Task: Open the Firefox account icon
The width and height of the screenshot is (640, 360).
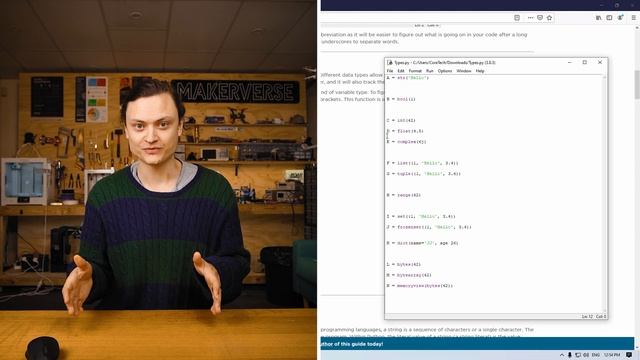Action: [x=620, y=18]
